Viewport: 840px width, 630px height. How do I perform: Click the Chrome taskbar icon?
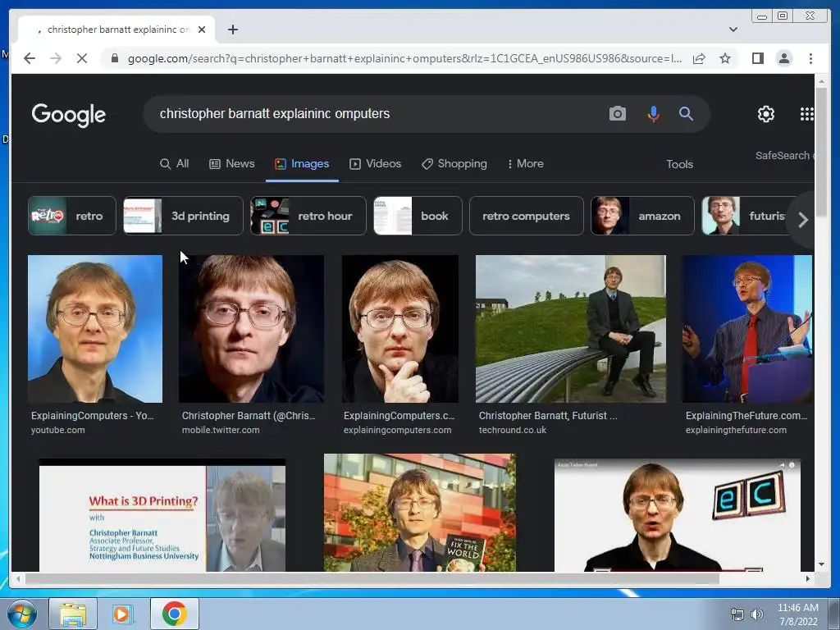click(x=174, y=614)
